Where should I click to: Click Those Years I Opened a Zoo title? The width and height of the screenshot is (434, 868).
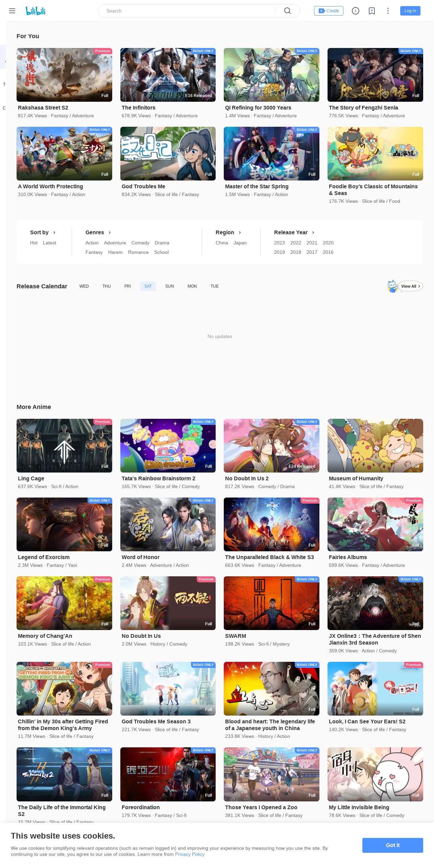click(x=261, y=807)
